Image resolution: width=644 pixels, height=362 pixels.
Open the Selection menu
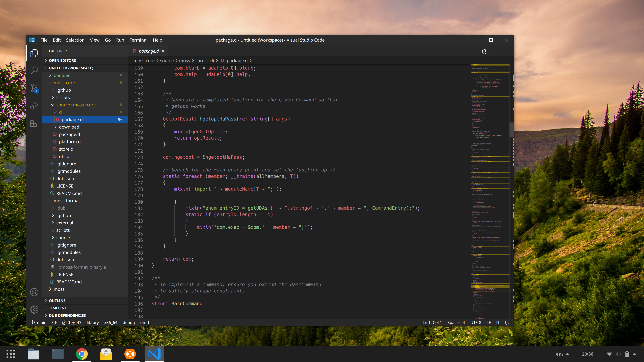click(75, 40)
